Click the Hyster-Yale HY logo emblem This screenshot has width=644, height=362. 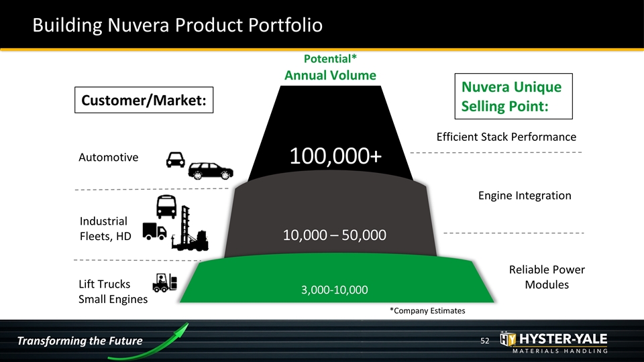pos(508,339)
